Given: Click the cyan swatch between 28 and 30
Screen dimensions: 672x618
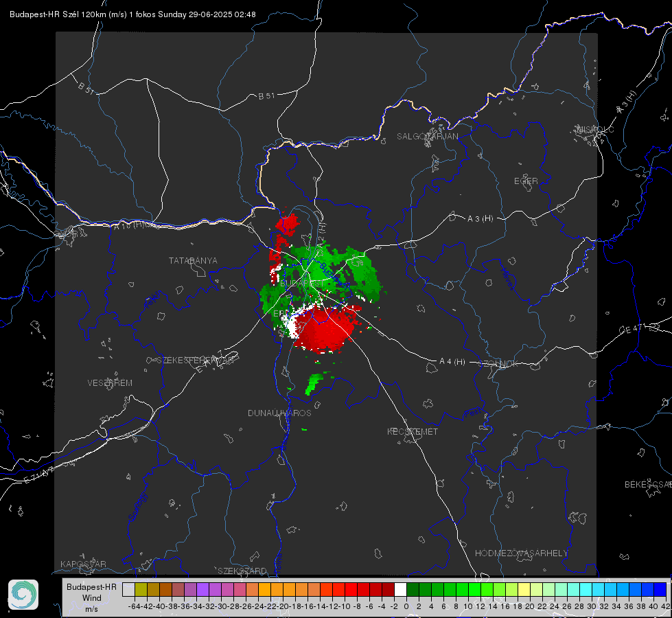Looking at the screenshot, I should click(x=586, y=589).
